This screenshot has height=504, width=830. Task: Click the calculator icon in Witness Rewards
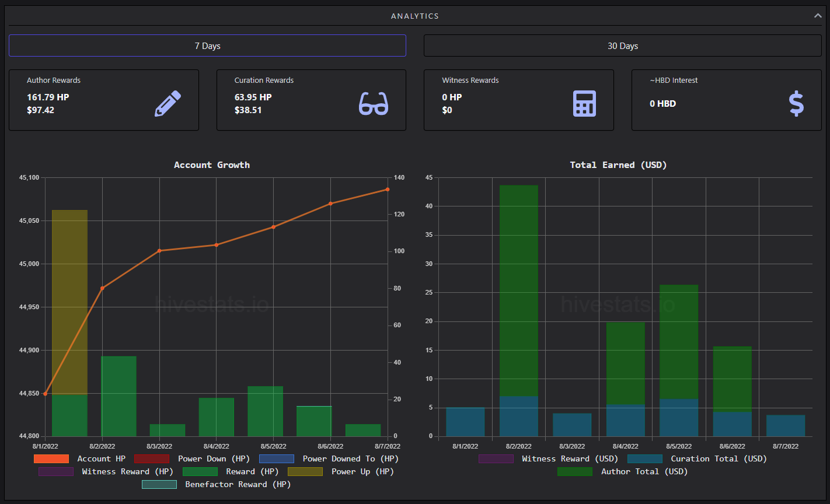click(584, 103)
